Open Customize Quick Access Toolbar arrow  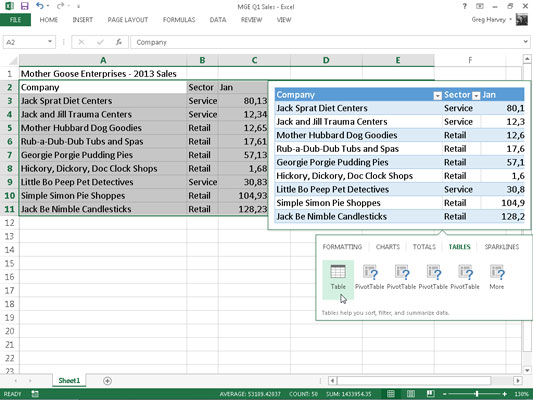78,6
